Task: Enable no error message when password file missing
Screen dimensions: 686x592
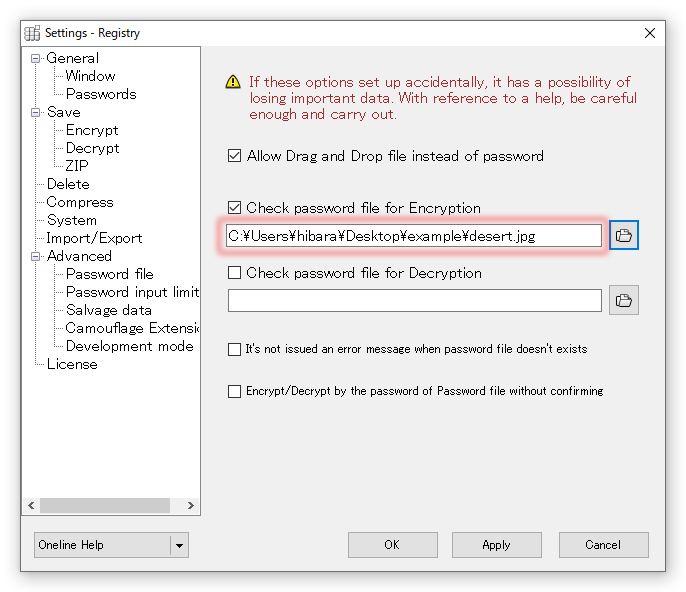Action: click(x=235, y=350)
